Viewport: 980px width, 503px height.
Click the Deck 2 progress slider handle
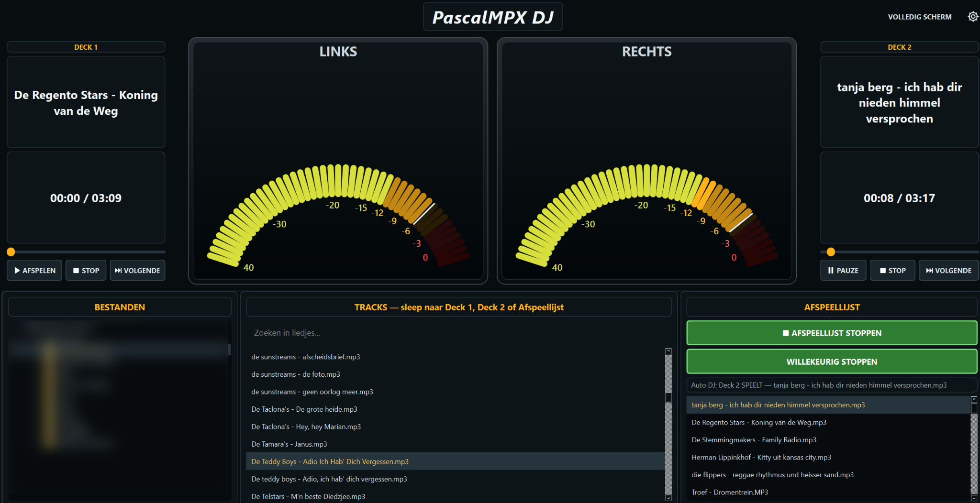(831, 252)
